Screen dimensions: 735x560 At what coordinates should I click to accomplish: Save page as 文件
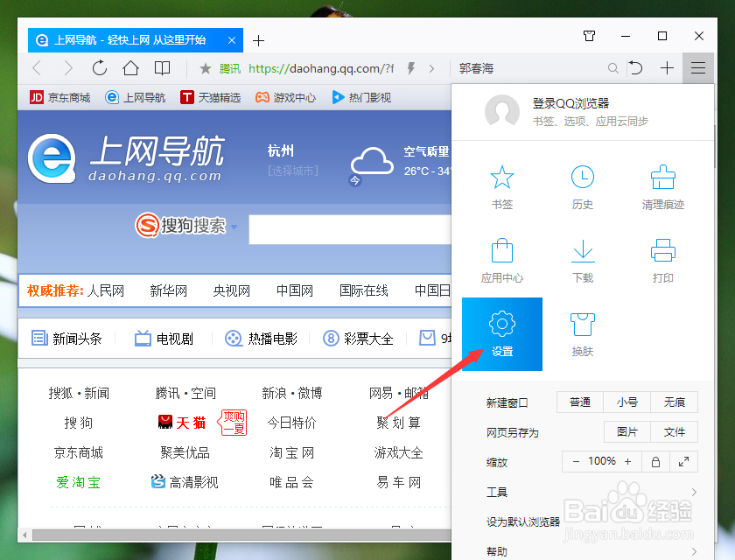675,432
